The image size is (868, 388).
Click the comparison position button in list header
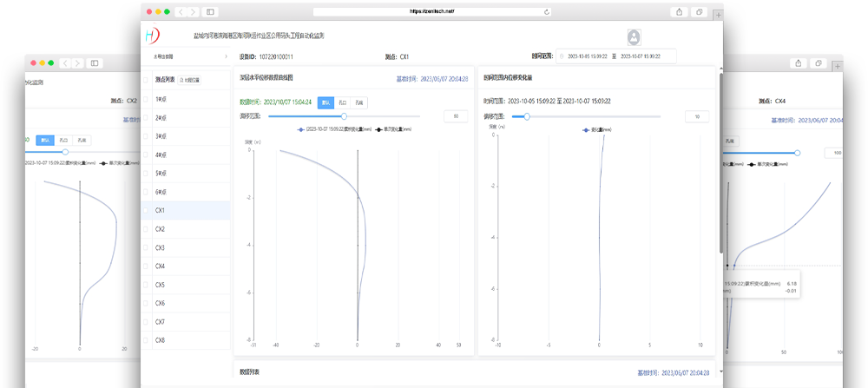[188, 80]
